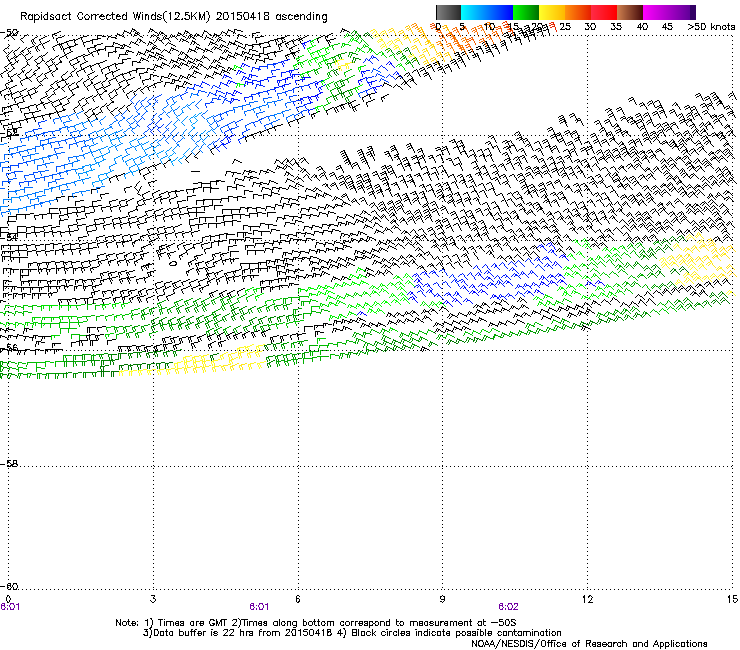Click the gray segment of the wind speed colorbar
This screenshot has height=650, width=740.
(448, 12)
